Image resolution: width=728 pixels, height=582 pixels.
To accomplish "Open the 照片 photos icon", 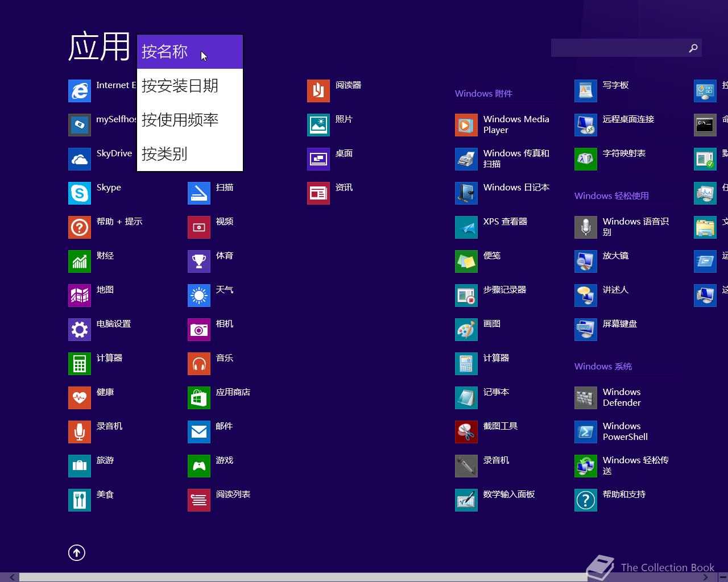I will (318, 125).
